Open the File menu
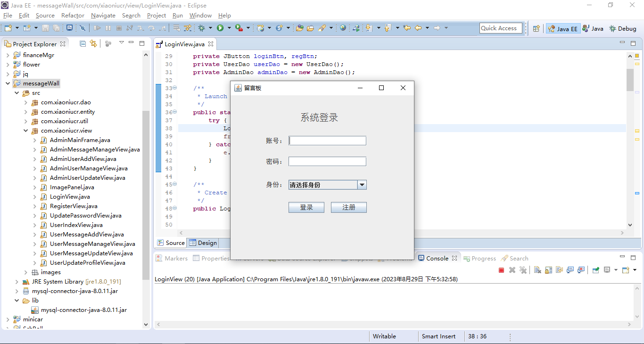The width and height of the screenshot is (644, 344). [8, 15]
